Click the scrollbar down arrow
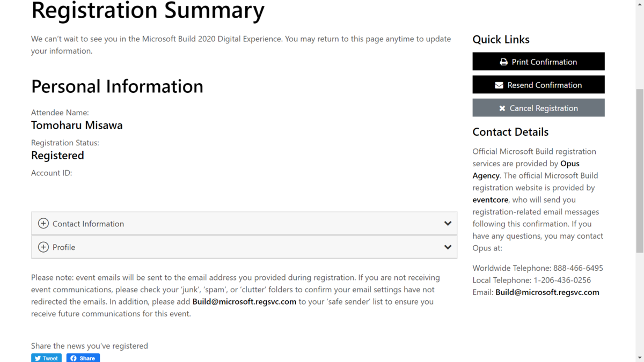The width and height of the screenshot is (644, 362). pyautogui.click(x=639, y=358)
